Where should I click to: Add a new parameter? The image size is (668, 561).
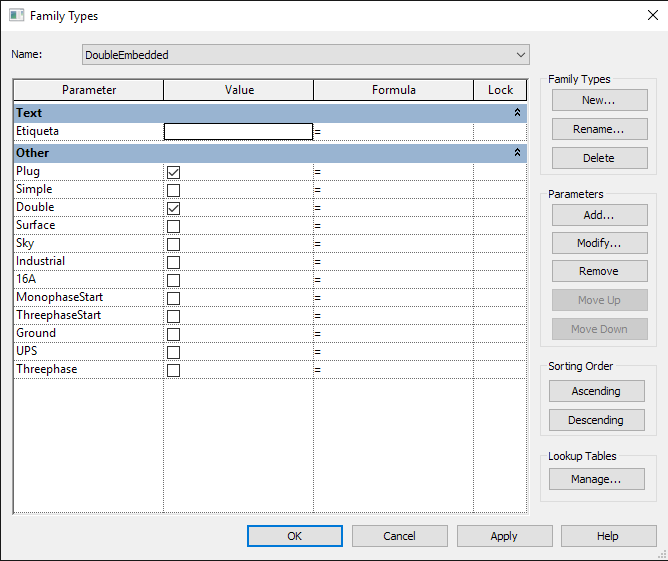(x=599, y=215)
